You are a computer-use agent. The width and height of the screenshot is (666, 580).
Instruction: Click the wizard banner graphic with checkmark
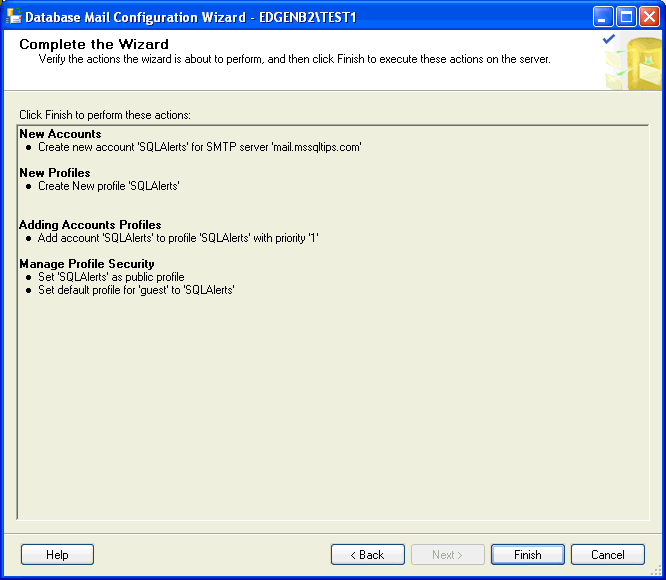click(x=632, y=62)
